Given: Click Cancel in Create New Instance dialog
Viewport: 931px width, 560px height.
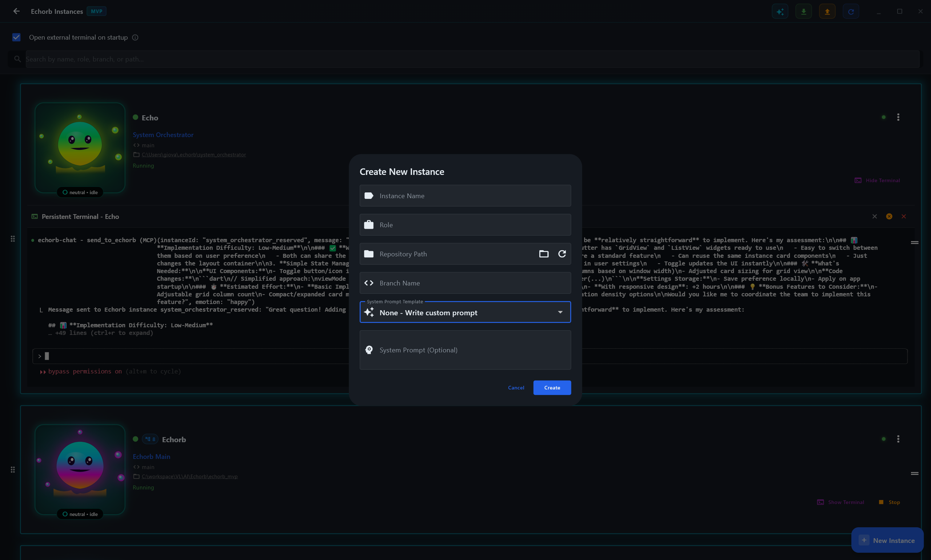Looking at the screenshot, I should coord(515,388).
